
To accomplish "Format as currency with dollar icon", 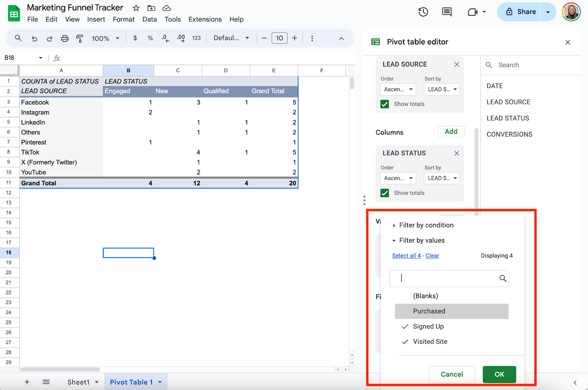I will 135,38.
